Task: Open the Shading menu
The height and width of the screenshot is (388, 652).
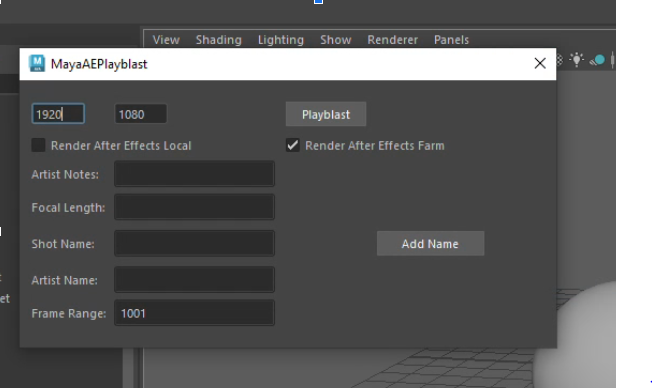Action: point(219,40)
